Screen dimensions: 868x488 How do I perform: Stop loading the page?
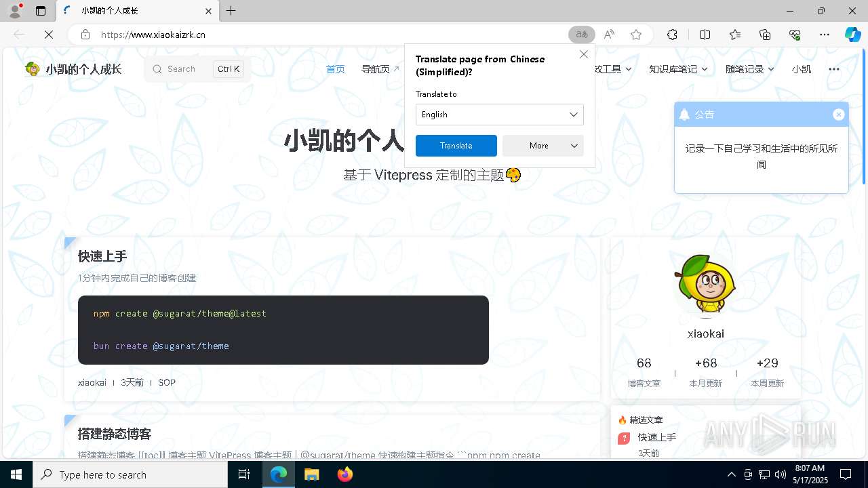(x=49, y=35)
